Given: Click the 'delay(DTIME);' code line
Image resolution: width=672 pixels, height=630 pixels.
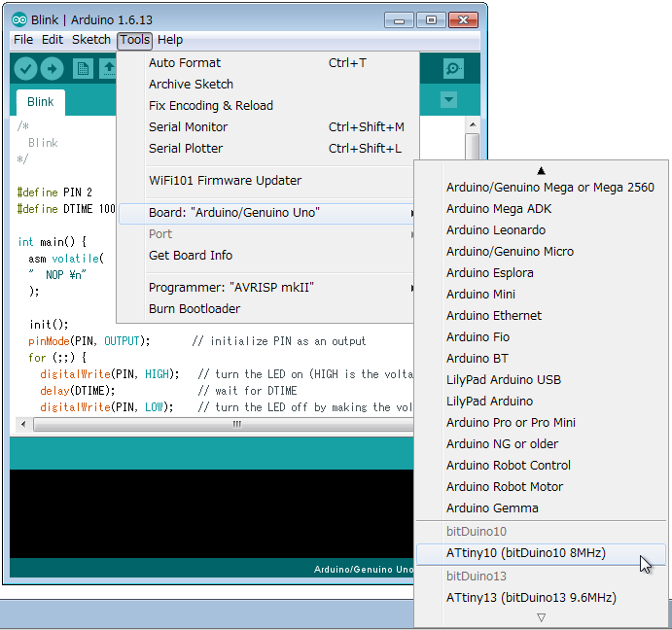Looking at the screenshot, I should coord(77,391).
